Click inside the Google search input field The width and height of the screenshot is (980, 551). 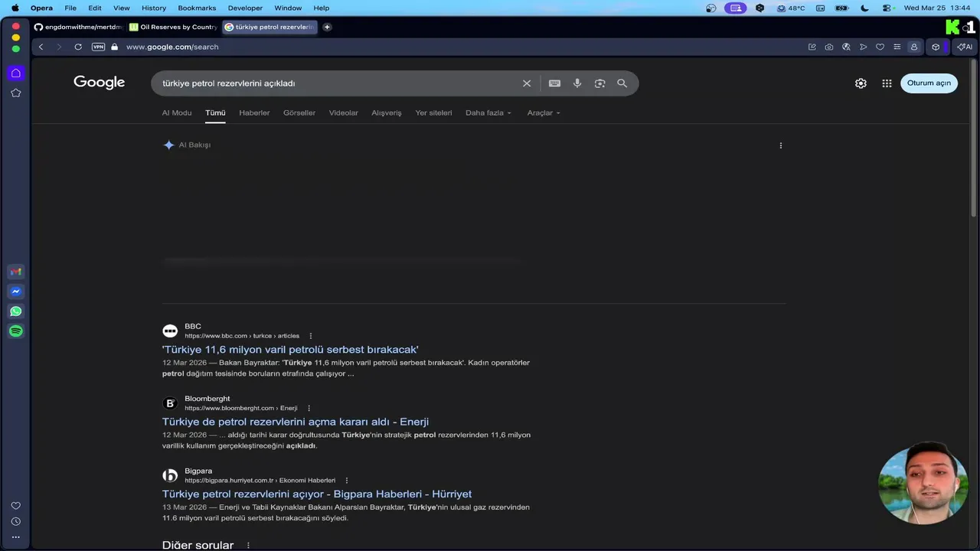(337, 83)
